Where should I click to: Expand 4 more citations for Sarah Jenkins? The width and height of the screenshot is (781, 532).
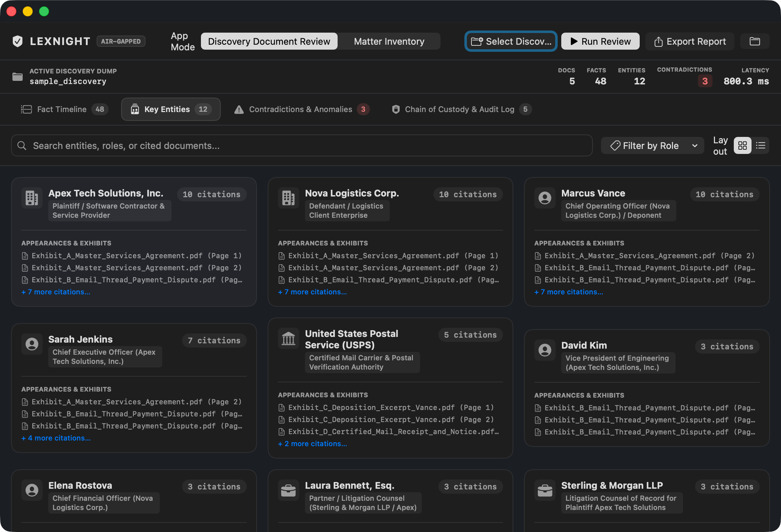pyautogui.click(x=56, y=438)
